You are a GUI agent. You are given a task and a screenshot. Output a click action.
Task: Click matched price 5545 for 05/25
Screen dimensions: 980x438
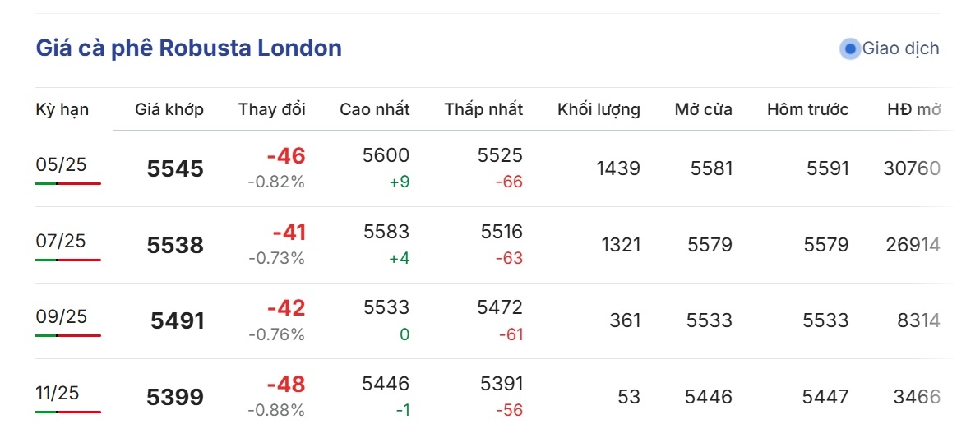click(176, 169)
